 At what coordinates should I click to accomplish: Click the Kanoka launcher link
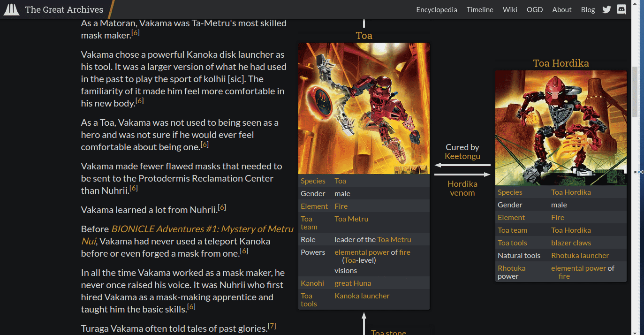tap(362, 296)
